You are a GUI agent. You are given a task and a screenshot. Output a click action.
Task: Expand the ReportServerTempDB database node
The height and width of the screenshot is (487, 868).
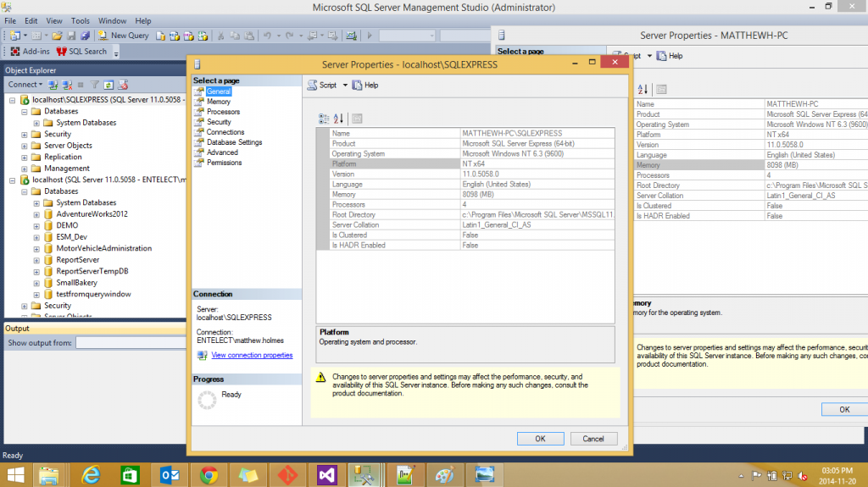[36, 272]
